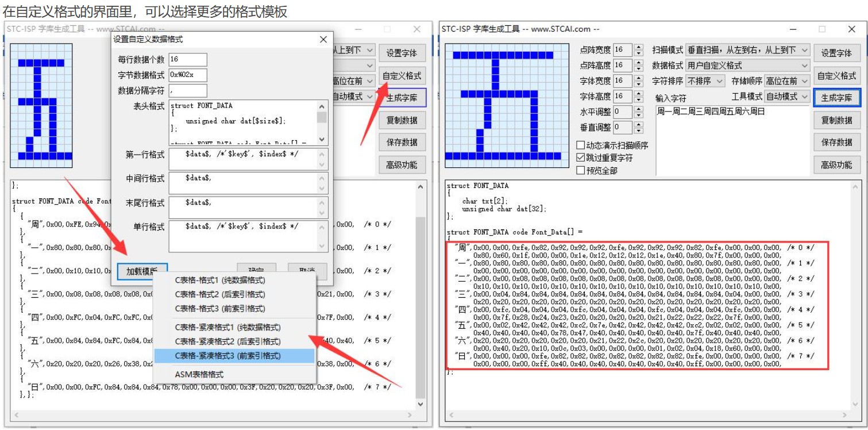Click glyph dot-matrix preview in left window

[x=41, y=106]
